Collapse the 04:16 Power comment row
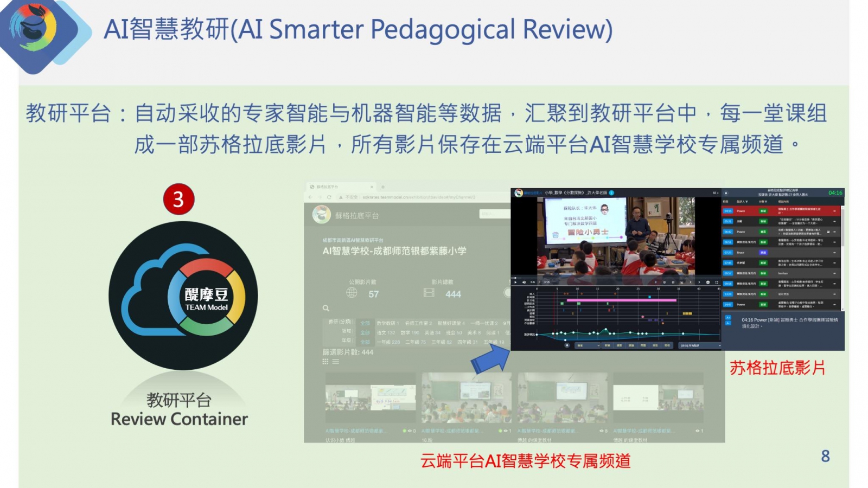Screen dimensions: 868x488 tap(834, 211)
